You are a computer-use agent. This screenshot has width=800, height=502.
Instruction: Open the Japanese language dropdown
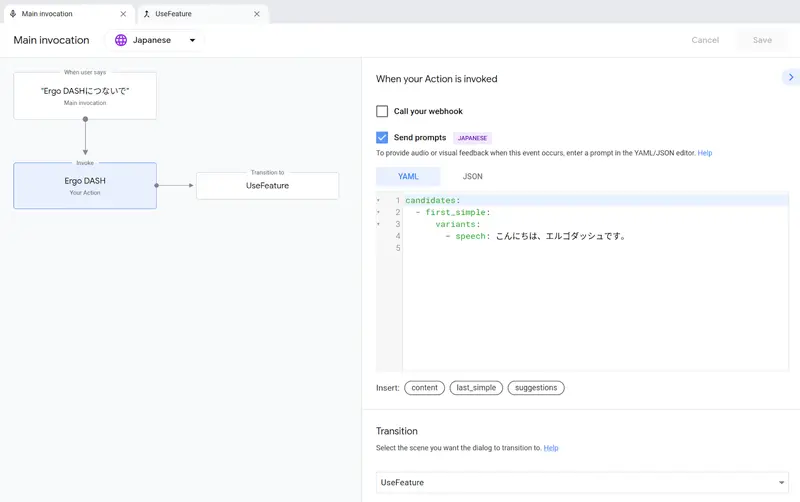pyautogui.click(x=155, y=40)
